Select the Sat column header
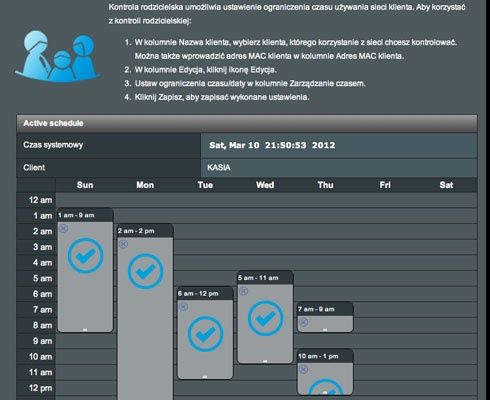The image size is (490, 400). 446,185
